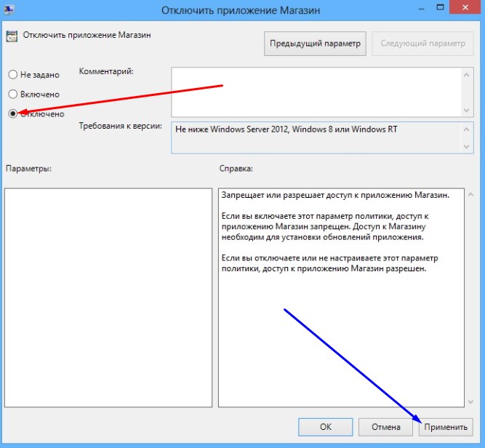The height and width of the screenshot is (448, 485).
Task: Go to Предыдущий параметр
Action: 315,44
